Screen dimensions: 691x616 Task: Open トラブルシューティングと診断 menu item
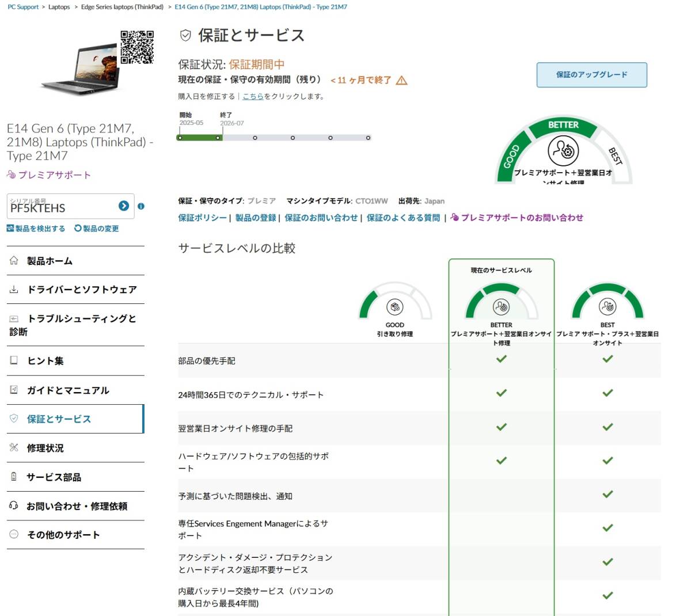(75, 325)
